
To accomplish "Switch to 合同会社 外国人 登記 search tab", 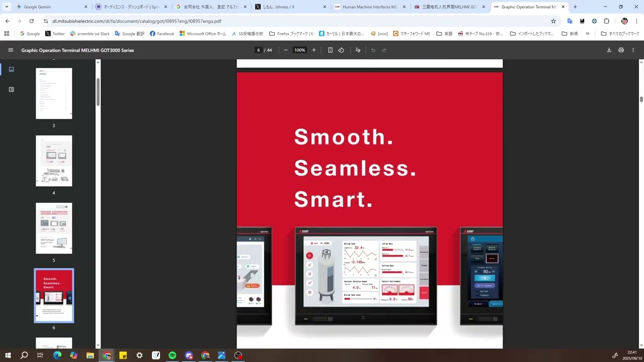I will point(207,7).
